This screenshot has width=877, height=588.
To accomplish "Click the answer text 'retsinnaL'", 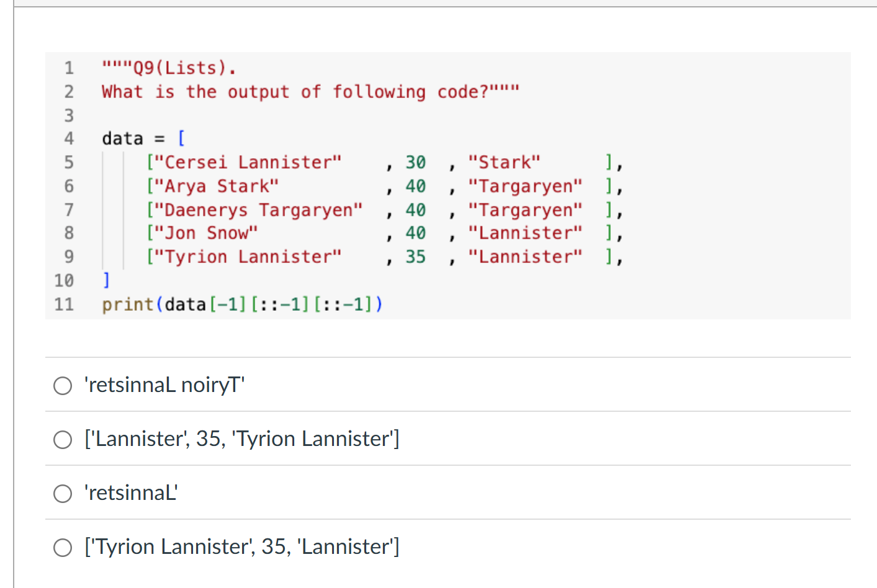I will [x=131, y=492].
